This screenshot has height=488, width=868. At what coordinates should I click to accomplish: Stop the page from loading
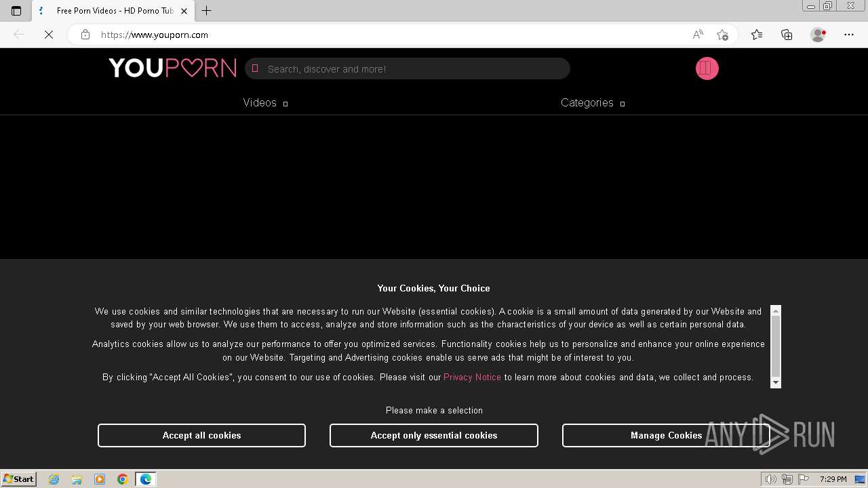49,35
